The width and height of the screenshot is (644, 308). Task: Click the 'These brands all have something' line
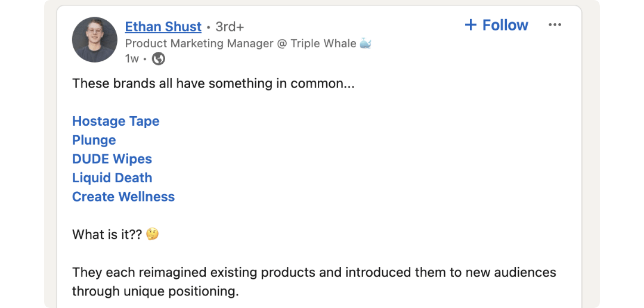(213, 83)
